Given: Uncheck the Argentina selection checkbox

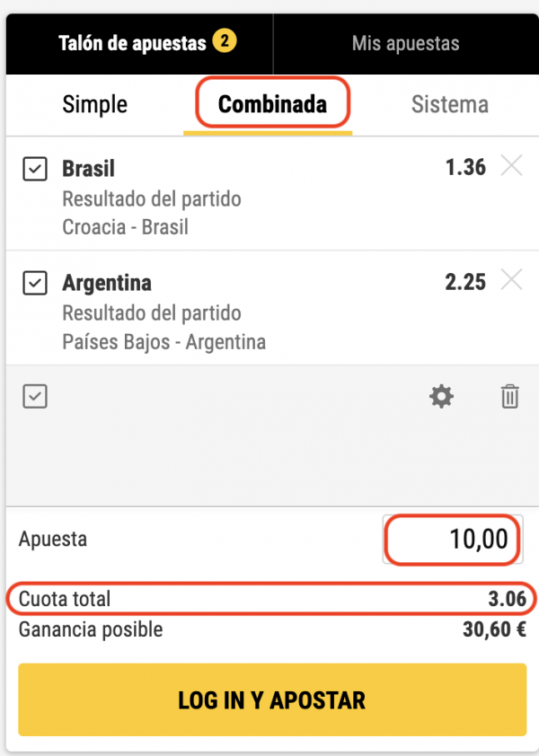Looking at the screenshot, I should [34, 283].
